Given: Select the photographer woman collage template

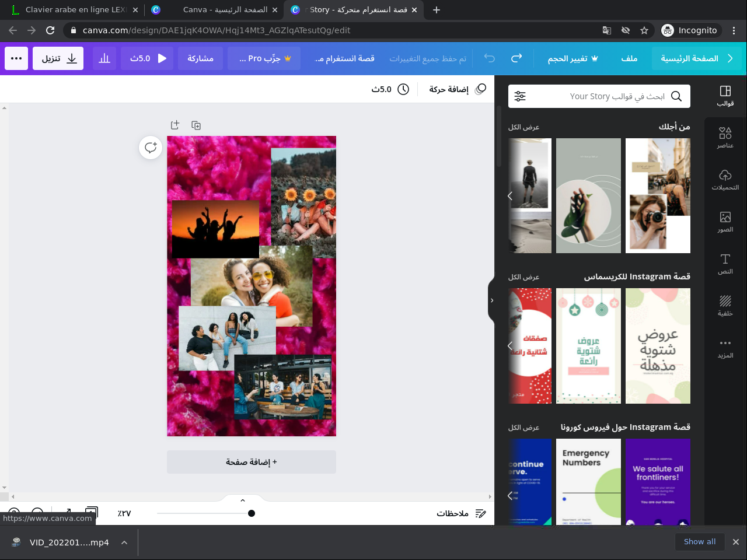Looking at the screenshot, I should tap(658, 196).
